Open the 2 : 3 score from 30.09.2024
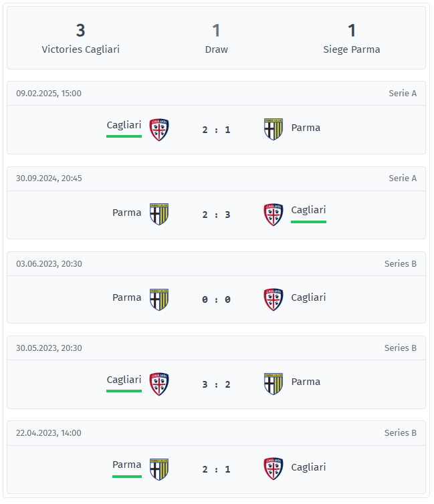This screenshot has width=434, height=504. pos(217,215)
